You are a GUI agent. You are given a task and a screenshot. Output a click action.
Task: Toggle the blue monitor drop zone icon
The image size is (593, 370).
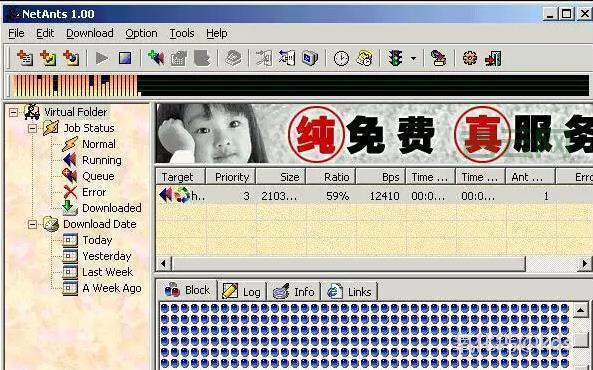pyautogui.click(x=310, y=58)
